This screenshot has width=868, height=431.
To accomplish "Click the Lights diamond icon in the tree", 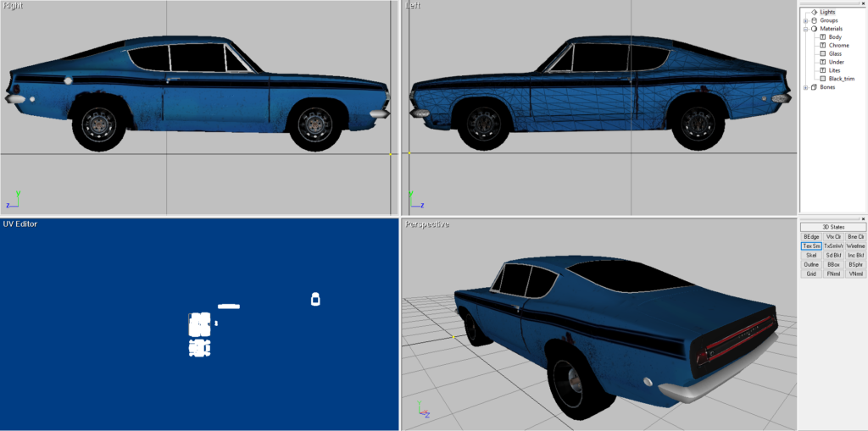I will 814,12.
